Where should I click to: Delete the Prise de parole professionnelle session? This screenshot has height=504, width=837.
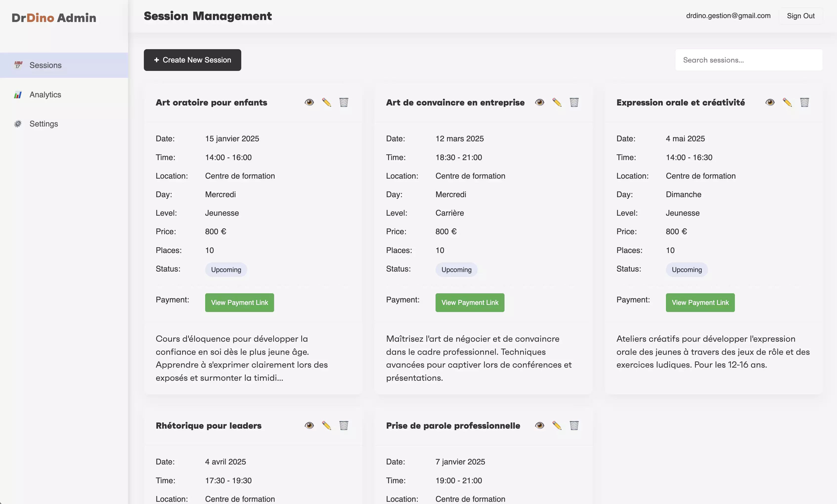pos(574,425)
